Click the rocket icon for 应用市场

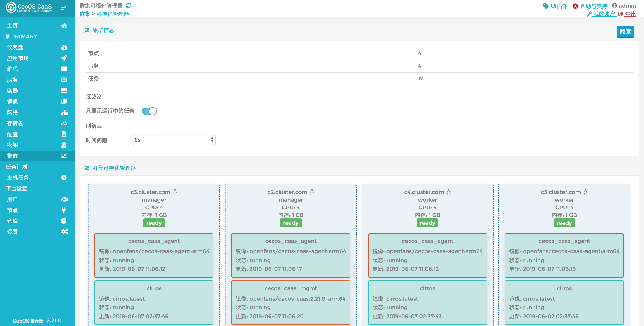pyautogui.click(x=64, y=58)
